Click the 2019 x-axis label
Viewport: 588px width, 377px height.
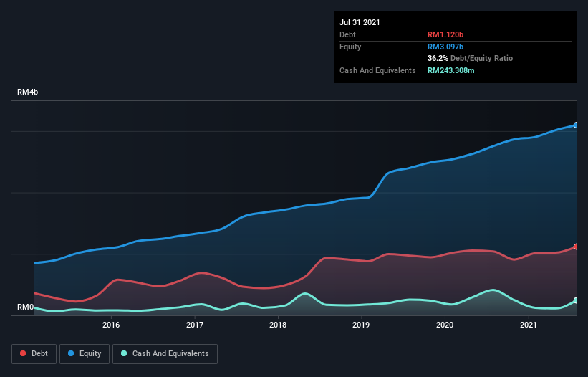[x=361, y=325]
